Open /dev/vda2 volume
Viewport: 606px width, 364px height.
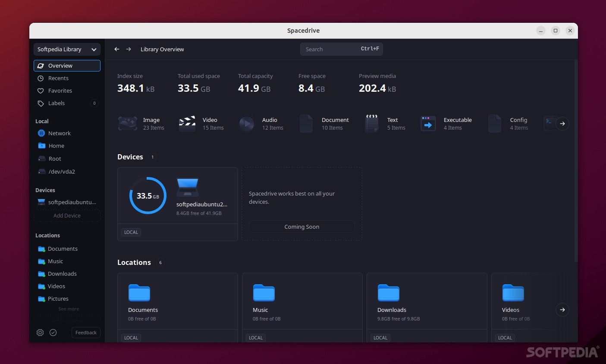pos(67,171)
